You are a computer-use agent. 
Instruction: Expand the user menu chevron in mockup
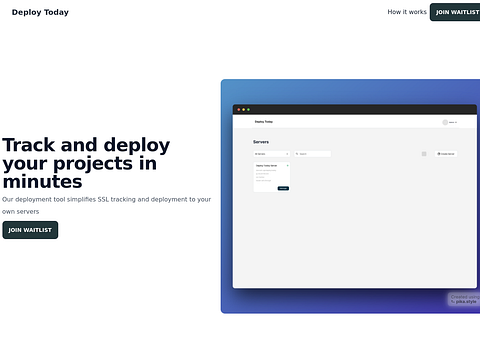point(456,122)
